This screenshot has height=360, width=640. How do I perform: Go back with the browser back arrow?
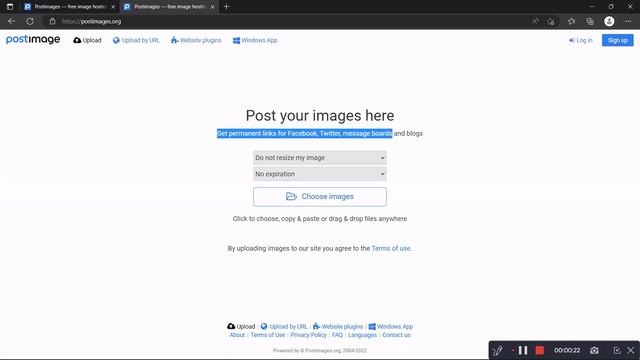[x=11, y=21]
